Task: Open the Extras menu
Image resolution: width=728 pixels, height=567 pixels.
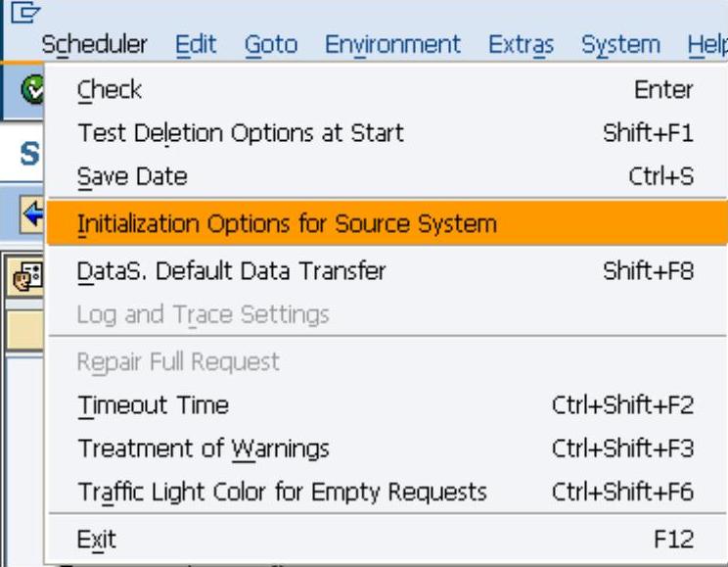Action: click(x=521, y=45)
